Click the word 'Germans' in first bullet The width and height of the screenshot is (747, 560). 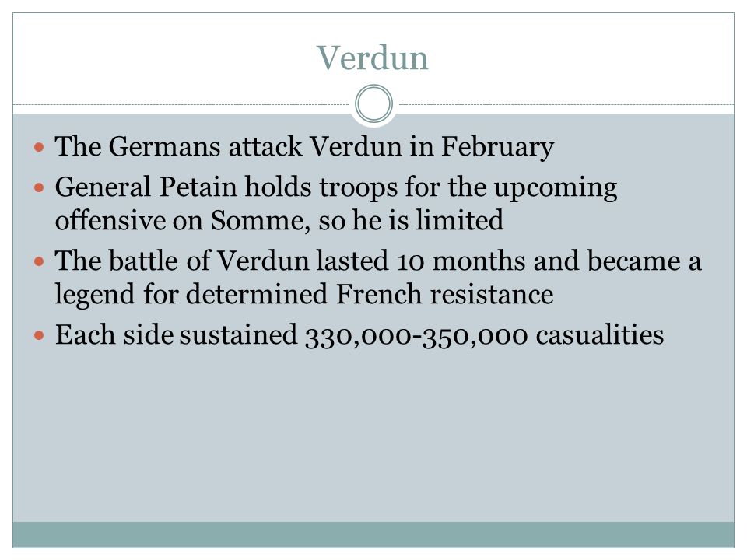click(164, 146)
